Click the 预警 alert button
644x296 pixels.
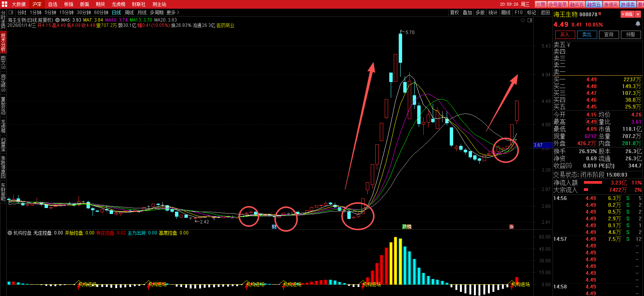[631, 35]
